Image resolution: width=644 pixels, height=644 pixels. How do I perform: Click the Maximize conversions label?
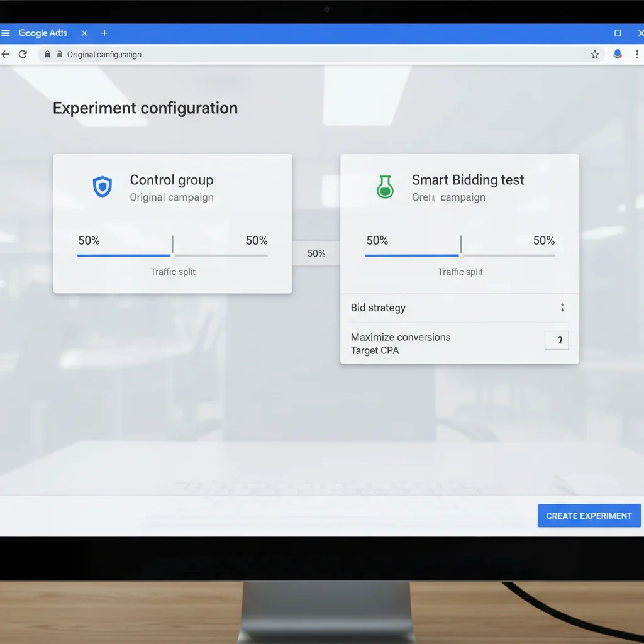tap(401, 337)
